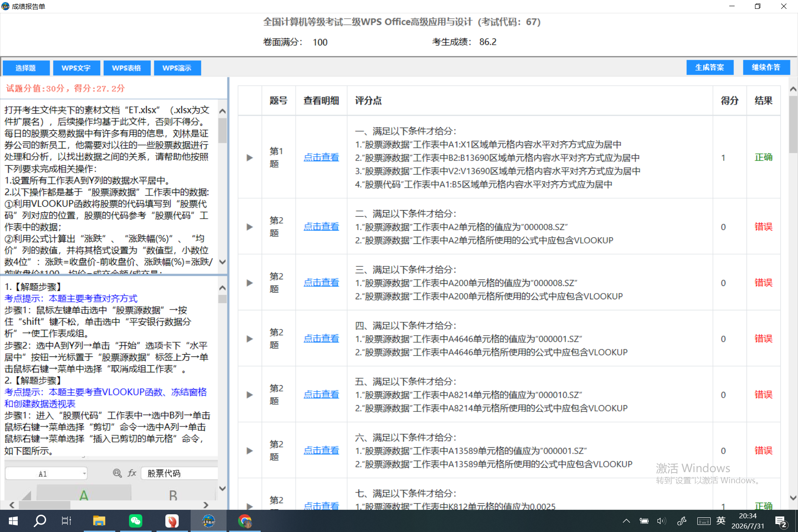Image resolution: width=798 pixels, height=532 pixels.
Task: Click the active exam software taskbar icon
Action: click(x=208, y=521)
